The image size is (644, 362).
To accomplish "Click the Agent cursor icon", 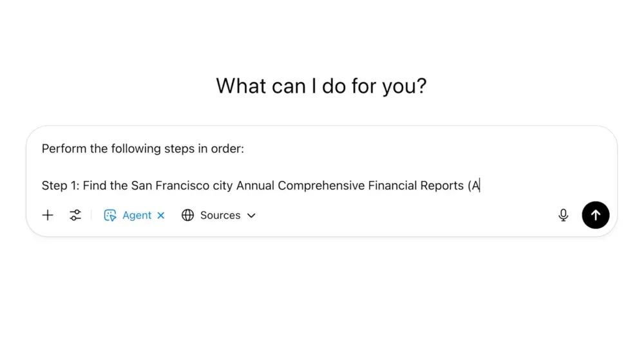I will [110, 215].
